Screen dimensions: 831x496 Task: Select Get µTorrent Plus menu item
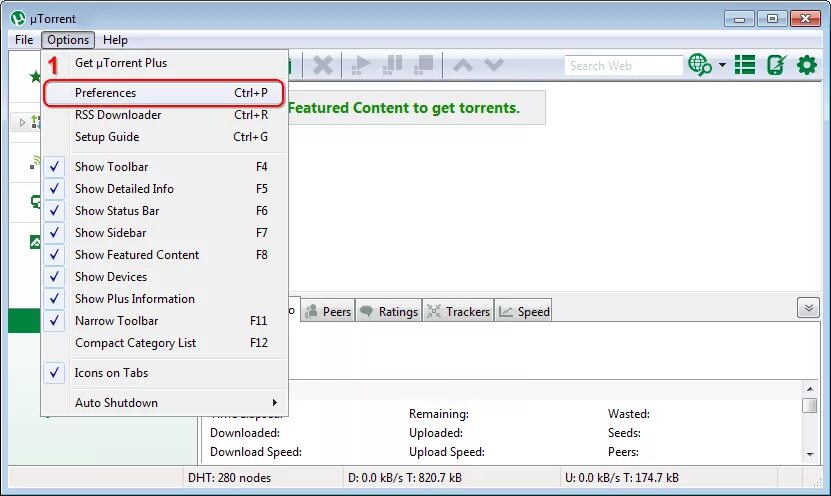point(164,63)
